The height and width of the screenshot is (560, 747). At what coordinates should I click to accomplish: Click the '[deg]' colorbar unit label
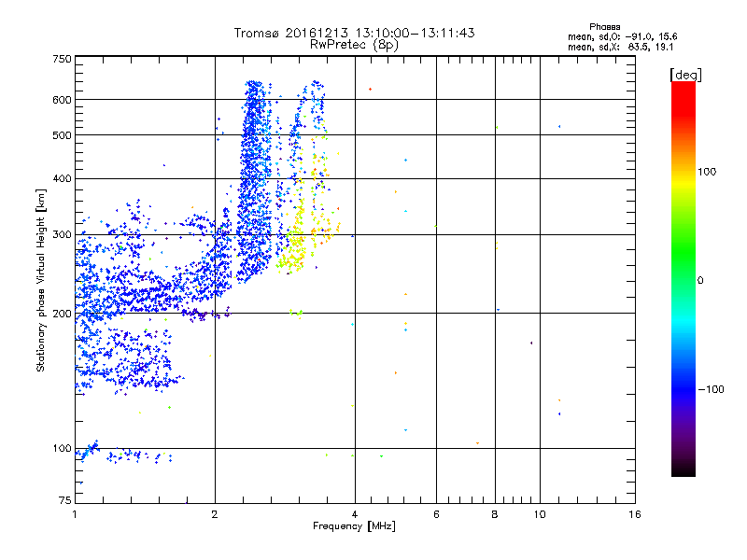point(685,75)
